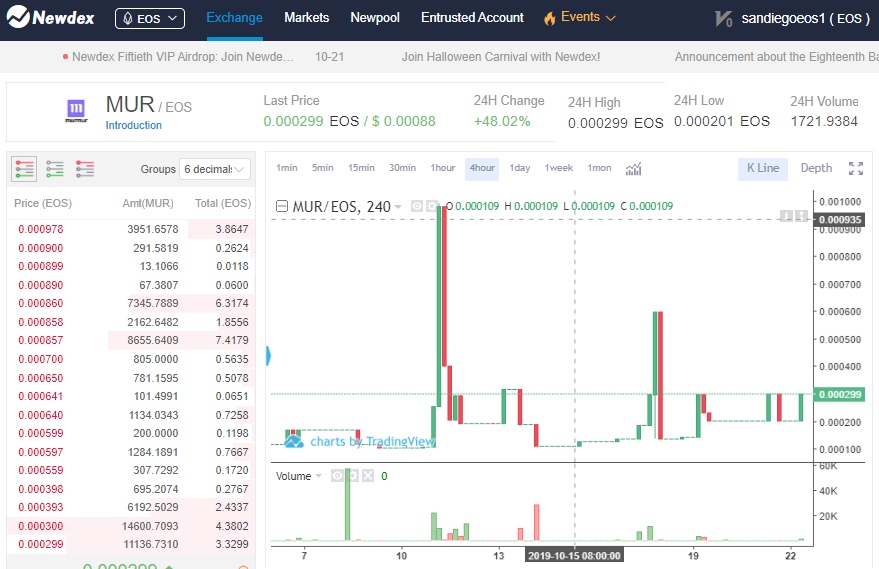This screenshot has height=569, width=879.
Task: Select sell order at price 0.000700
Action: pyautogui.click(x=131, y=359)
